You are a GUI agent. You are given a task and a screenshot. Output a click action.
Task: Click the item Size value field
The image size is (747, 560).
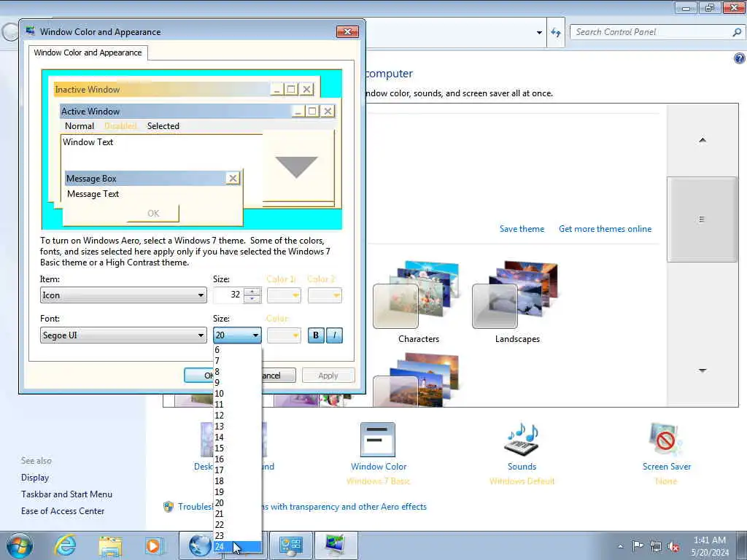[x=228, y=295]
